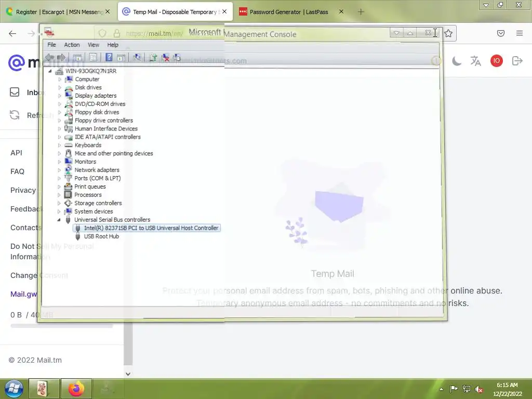
Task: Click the logout icon on Mail.tm
Action: (x=517, y=61)
